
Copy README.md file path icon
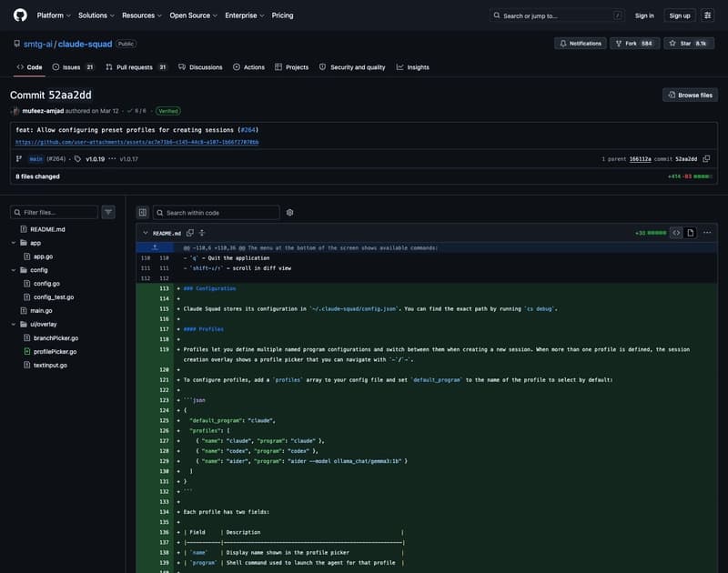pos(190,233)
